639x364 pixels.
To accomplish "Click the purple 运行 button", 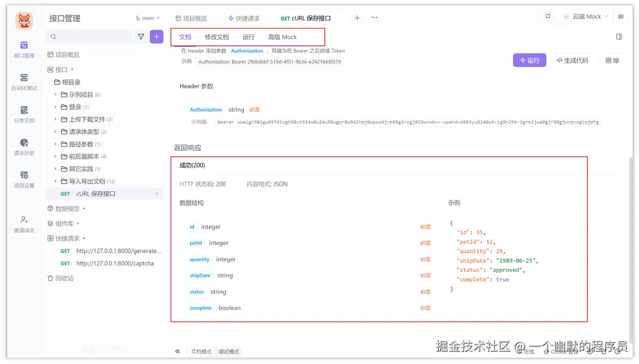I will click(530, 60).
